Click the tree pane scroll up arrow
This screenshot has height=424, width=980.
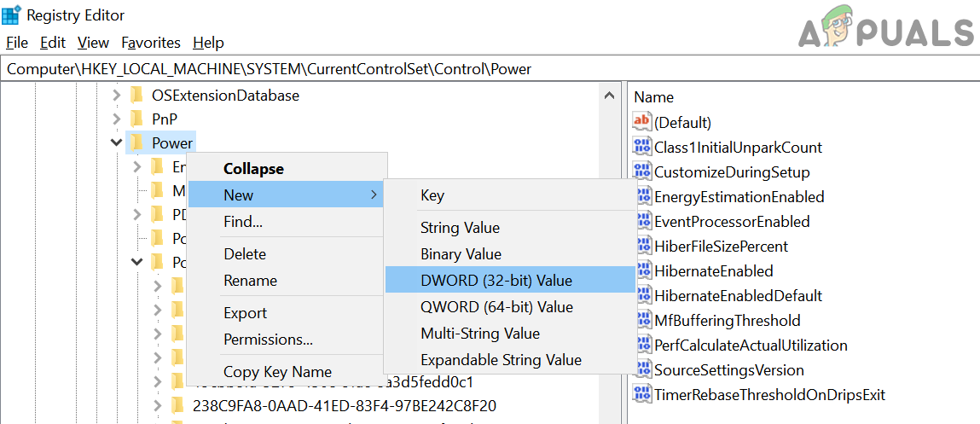(x=609, y=96)
